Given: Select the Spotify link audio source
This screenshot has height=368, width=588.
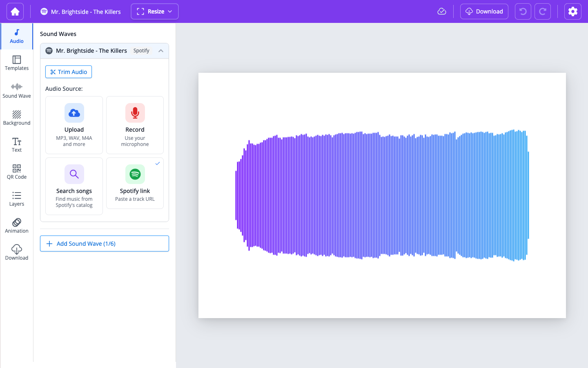Looking at the screenshot, I should point(135,183).
